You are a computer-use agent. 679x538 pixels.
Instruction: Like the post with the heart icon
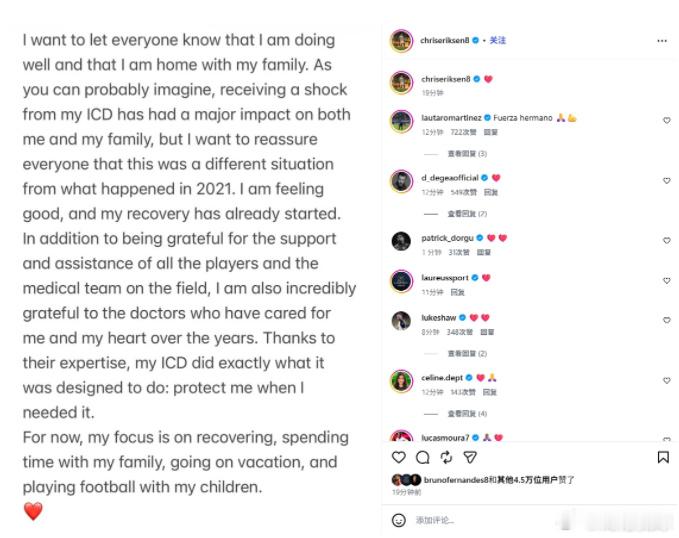(x=398, y=457)
